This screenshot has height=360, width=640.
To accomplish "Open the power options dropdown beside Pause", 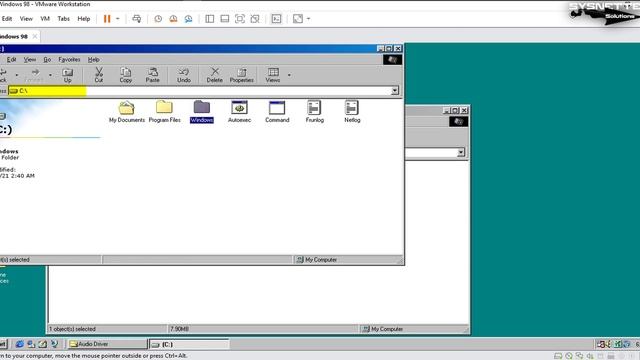I will click(x=118, y=19).
